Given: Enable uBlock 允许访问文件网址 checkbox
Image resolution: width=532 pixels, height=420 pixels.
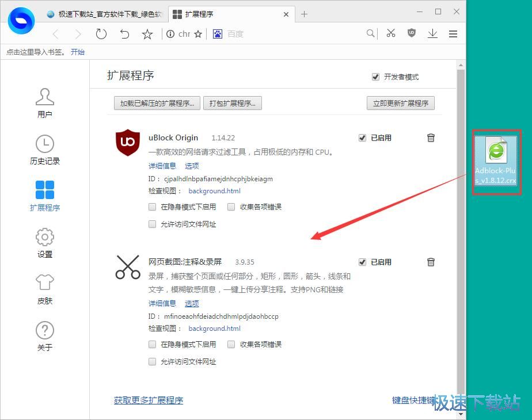Looking at the screenshot, I should [x=153, y=224].
